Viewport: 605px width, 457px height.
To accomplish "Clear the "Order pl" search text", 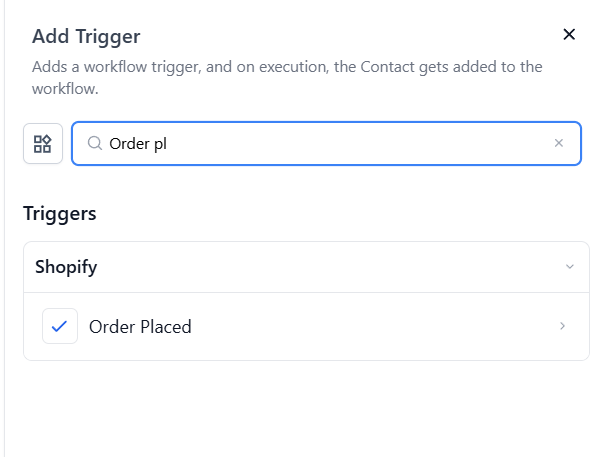I will pyautogui.click(x=559, y=143).
